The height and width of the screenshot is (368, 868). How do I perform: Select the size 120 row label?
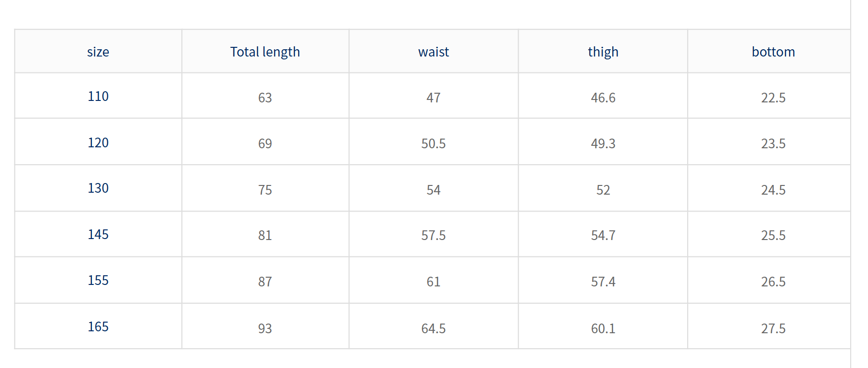tap(98, 143)
